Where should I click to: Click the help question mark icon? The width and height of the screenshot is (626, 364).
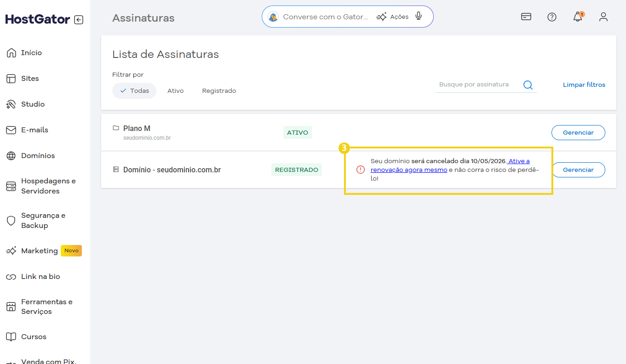pos(552,17)
